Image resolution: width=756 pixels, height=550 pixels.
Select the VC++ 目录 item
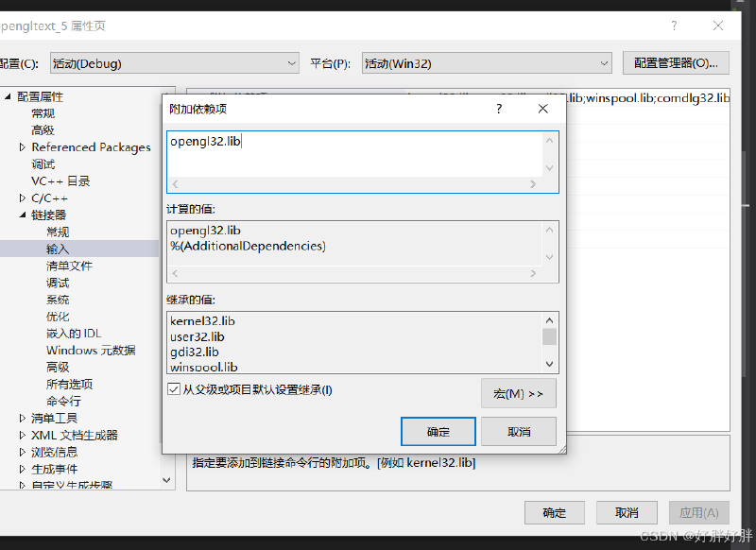tap(60, 180)
